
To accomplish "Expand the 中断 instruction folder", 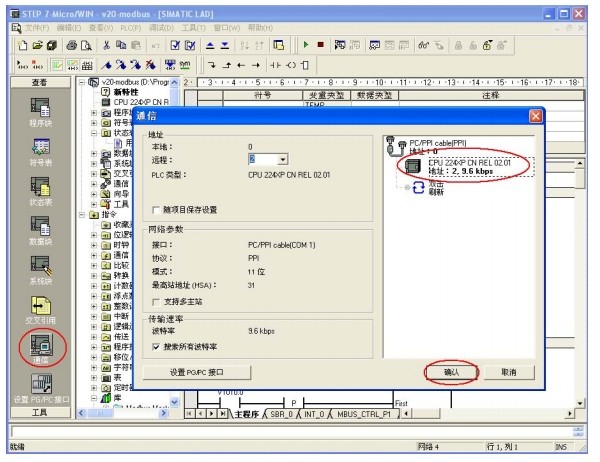I will [94, 317].
